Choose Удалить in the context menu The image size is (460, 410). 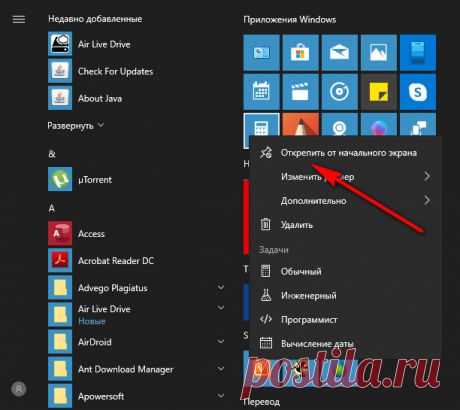346,225
